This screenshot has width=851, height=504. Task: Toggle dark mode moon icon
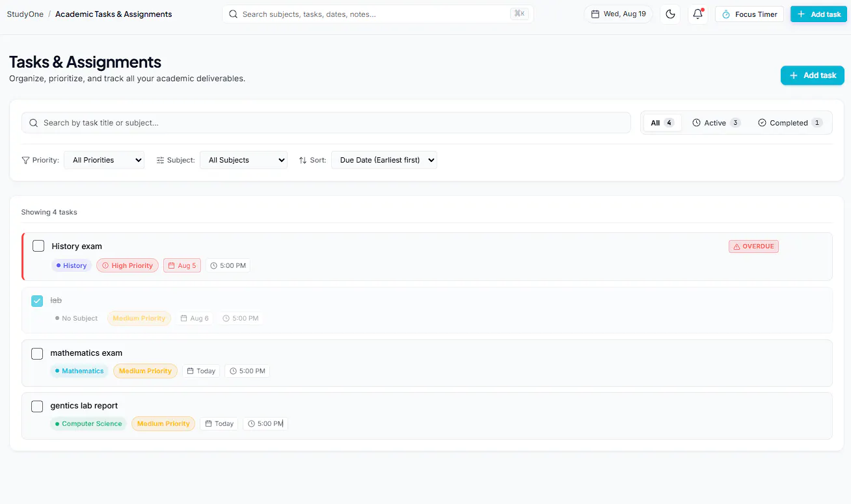(670, 14)
